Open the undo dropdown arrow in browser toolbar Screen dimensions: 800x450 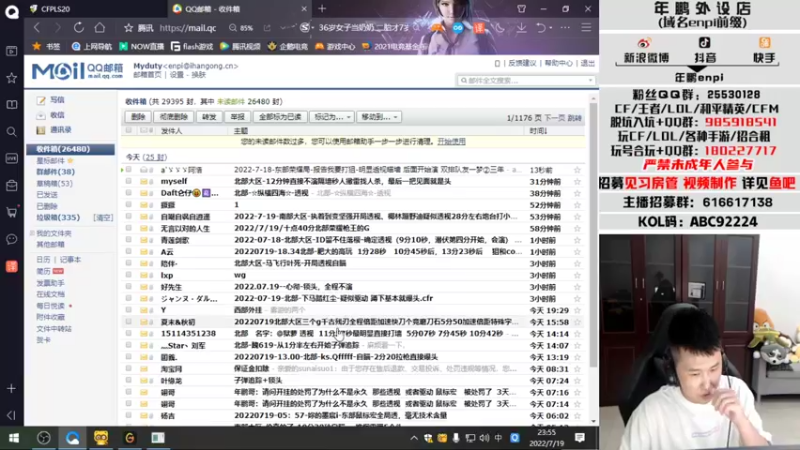(x=551, y=28)
